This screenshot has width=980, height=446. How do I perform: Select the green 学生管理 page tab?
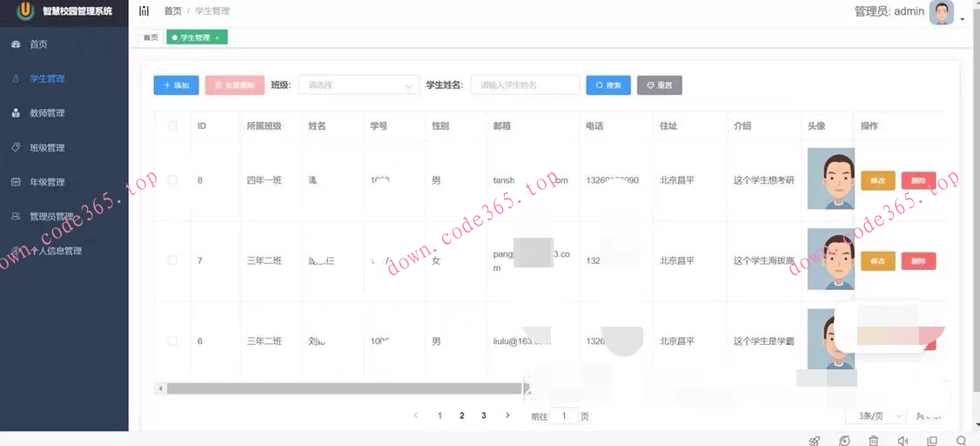(x=197, y=37)
